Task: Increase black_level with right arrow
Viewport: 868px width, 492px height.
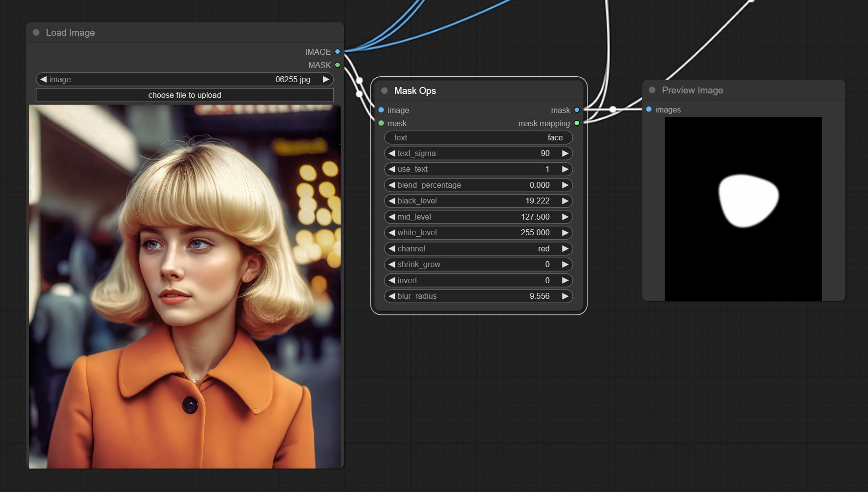Action: coord(565,201)
